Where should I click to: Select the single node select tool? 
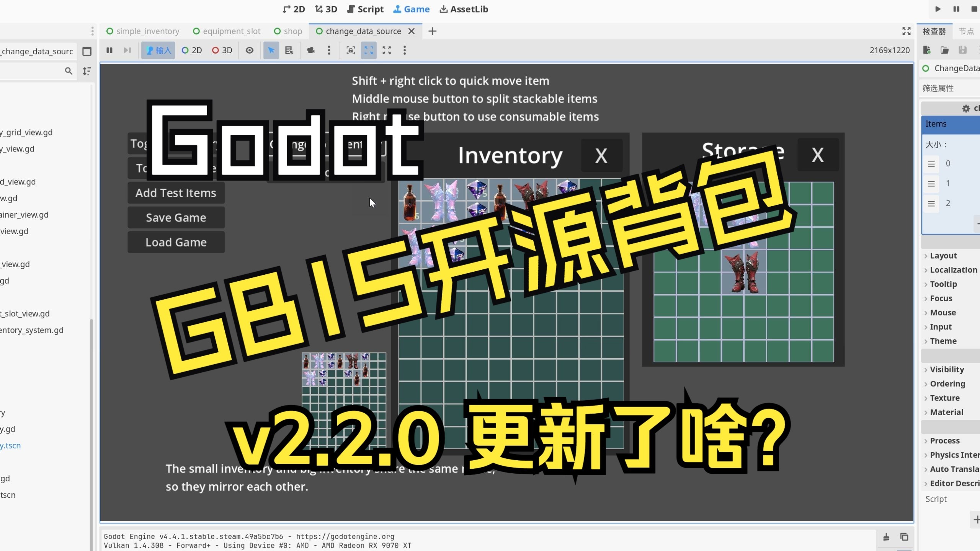tap(271, 50)
